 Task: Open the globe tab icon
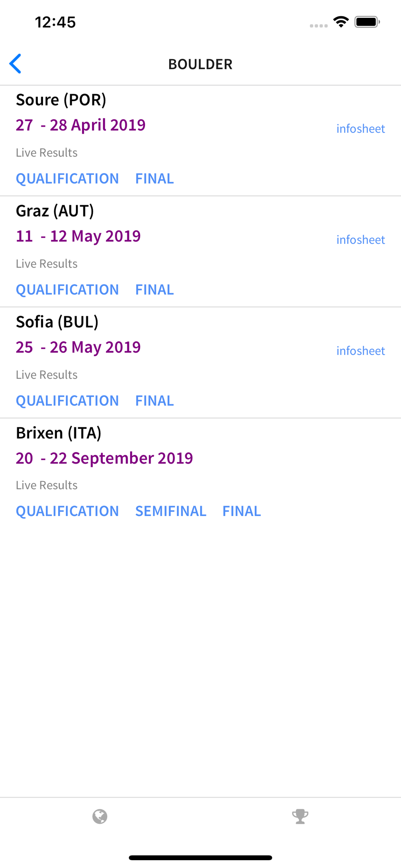100,816
